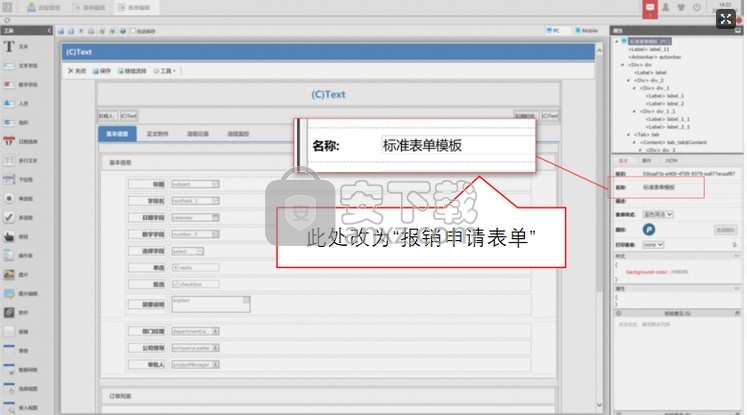The height and width of the screenshot is (415, 747).
Task: Open the select field dropdown in 选择字段 row
Action: (200, 251)
